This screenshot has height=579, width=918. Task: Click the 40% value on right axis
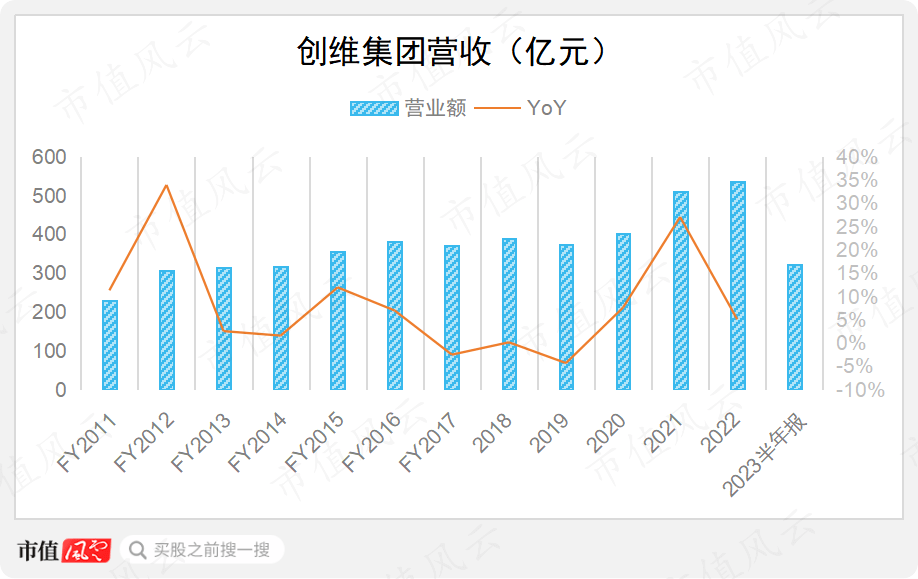coord(857,157)
